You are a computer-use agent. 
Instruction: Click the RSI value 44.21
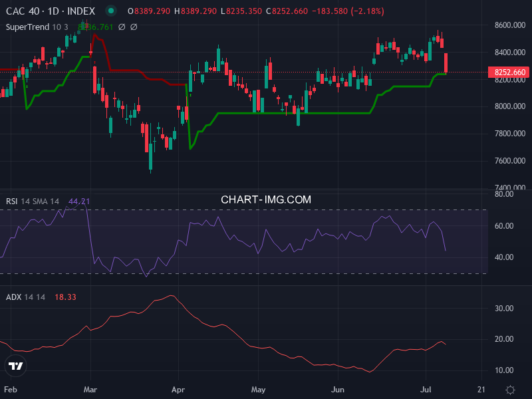click(79, 201)
